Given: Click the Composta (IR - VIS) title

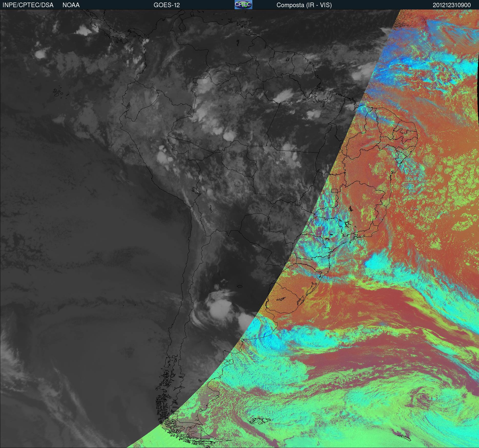Looking at the screenshot, I should [304, 5].
